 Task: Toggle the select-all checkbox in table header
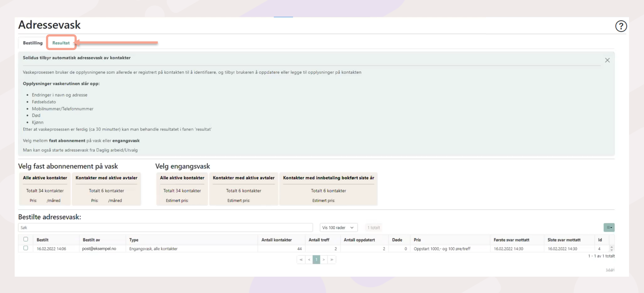(x=26, y=239)
